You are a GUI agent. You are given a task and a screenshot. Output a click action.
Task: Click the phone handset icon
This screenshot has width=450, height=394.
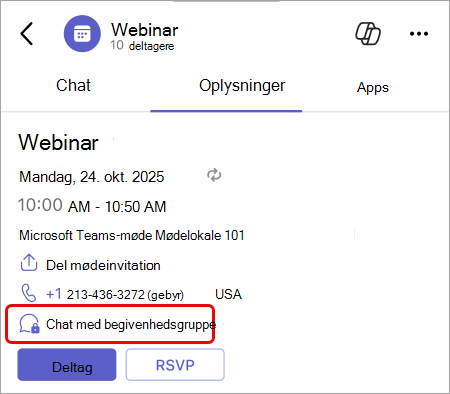click(x=29, y=293)
